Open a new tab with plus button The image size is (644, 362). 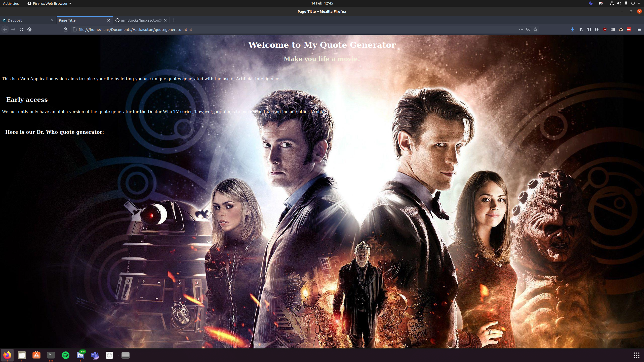(x=174, y=20)
